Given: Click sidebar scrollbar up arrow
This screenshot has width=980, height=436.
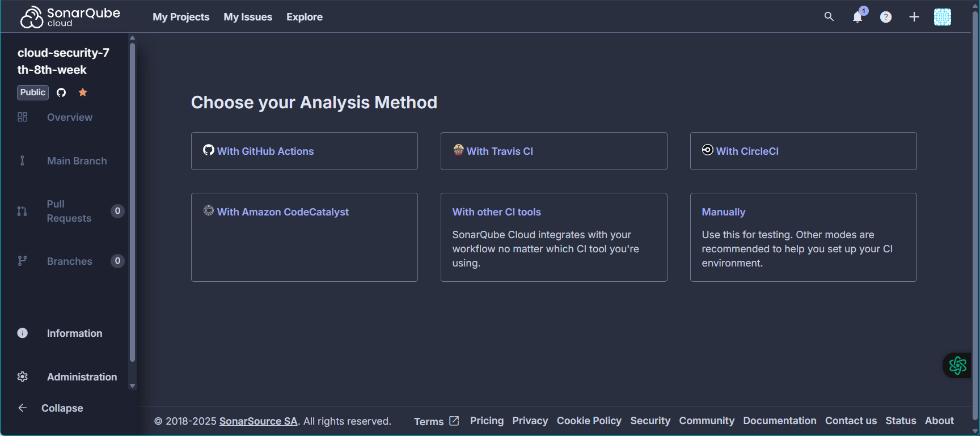Looking at the screenshot, I should pyautogui.click(x=132, y=38).
